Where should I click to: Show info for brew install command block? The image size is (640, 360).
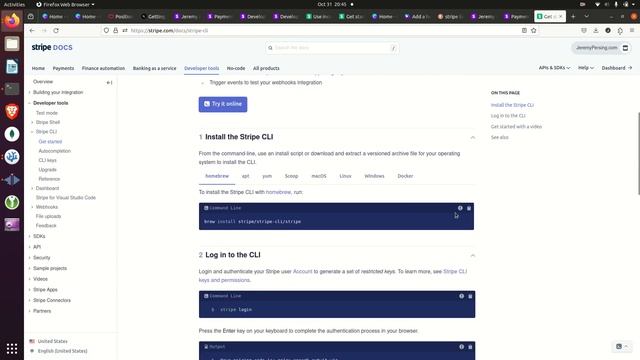click(460, 208)
